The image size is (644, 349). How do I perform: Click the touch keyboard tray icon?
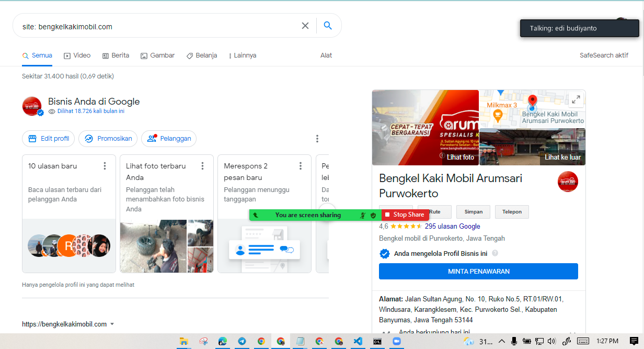tap(583, 341)
